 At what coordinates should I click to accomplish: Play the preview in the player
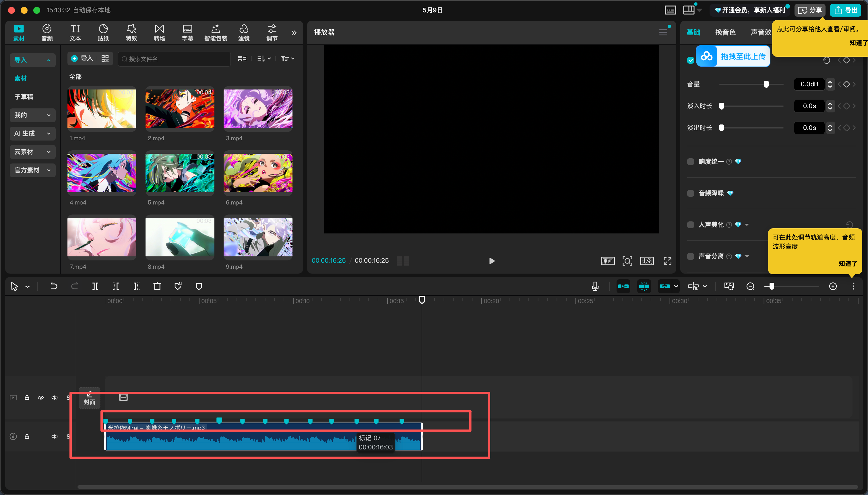click(x=492, y=261)
